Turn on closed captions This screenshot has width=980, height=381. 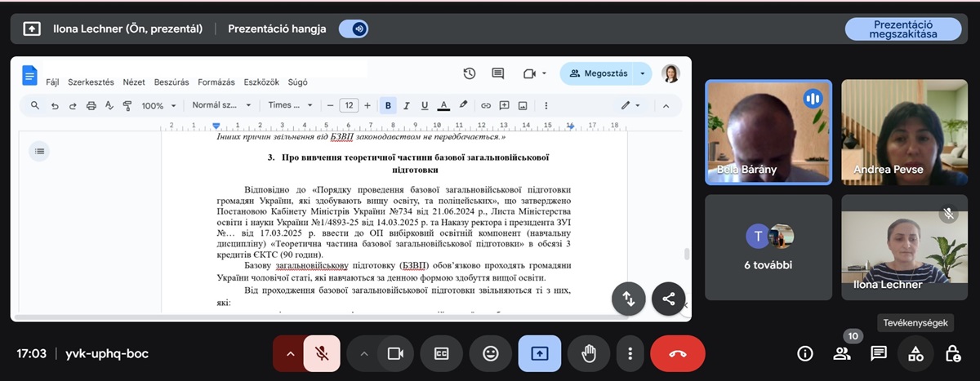(441, 353)
